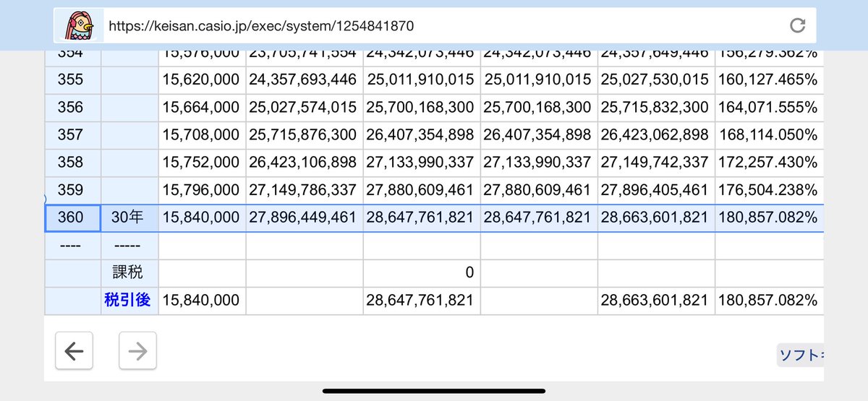Click the percentage 160,127.465%
Viewport: 868px width, 401px height.
click(768, 79)
